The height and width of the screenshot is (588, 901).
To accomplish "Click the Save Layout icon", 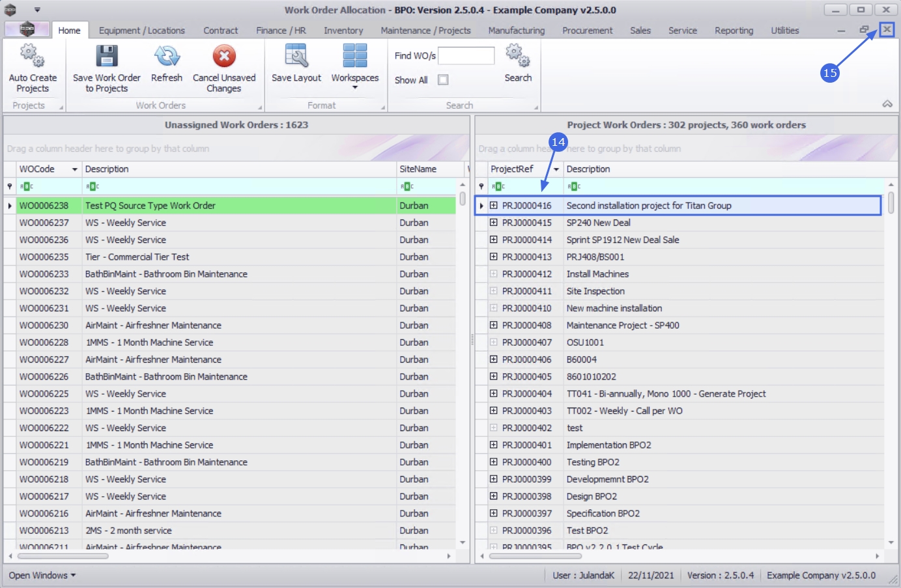I will click(x=296, y=56).
